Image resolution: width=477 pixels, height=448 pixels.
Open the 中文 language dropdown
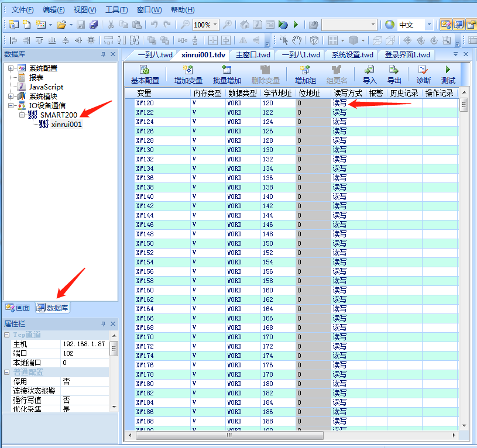tap(429, 25)
